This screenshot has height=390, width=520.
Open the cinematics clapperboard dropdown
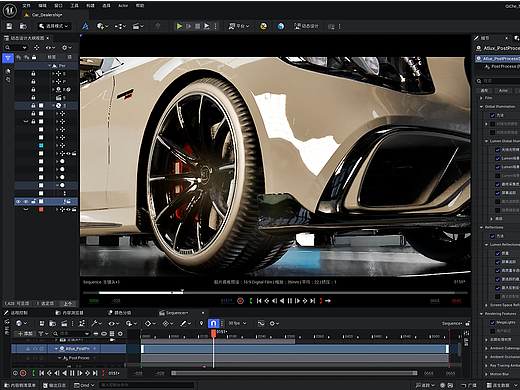[138, 26]
